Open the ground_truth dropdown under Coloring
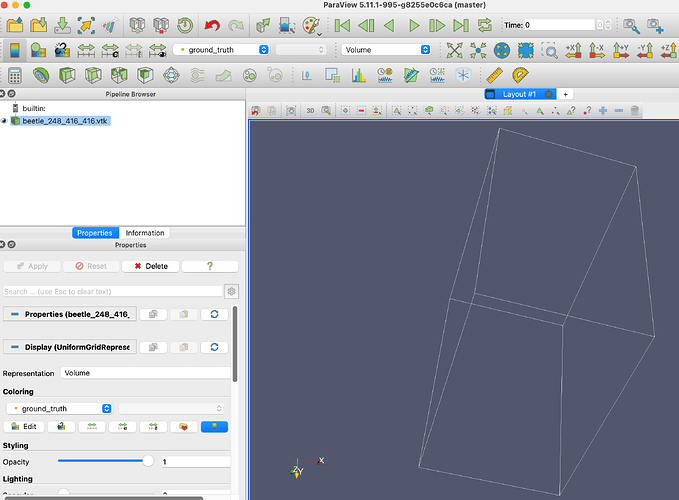679x500 pixels. pyautogui.click(x=59, y=408)
